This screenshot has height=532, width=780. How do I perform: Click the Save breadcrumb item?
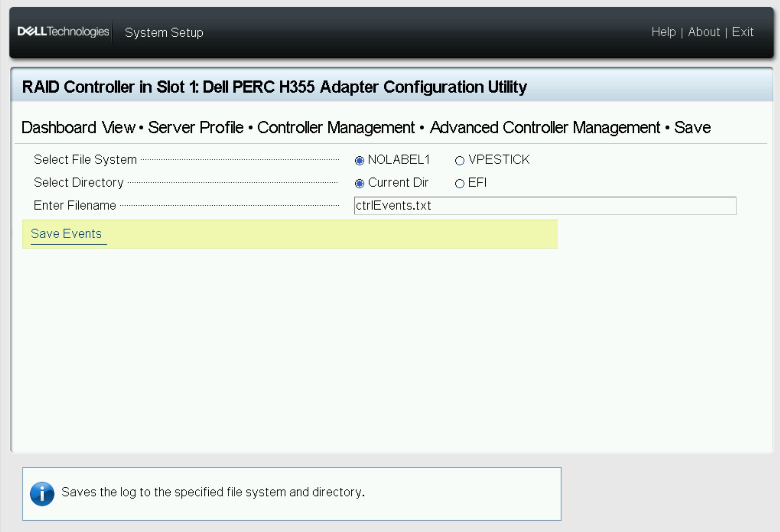point(693,128)
